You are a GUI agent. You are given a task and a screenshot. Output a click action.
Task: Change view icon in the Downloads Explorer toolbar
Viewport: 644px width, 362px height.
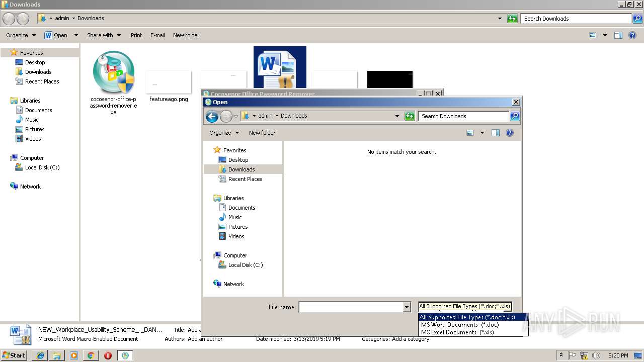[593, 35]
